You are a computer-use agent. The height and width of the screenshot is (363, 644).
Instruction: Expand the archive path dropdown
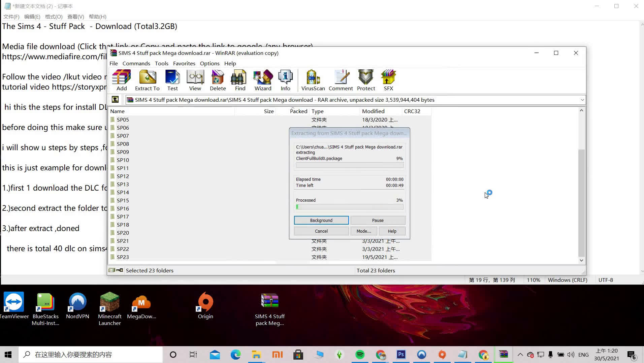point(582,100)
